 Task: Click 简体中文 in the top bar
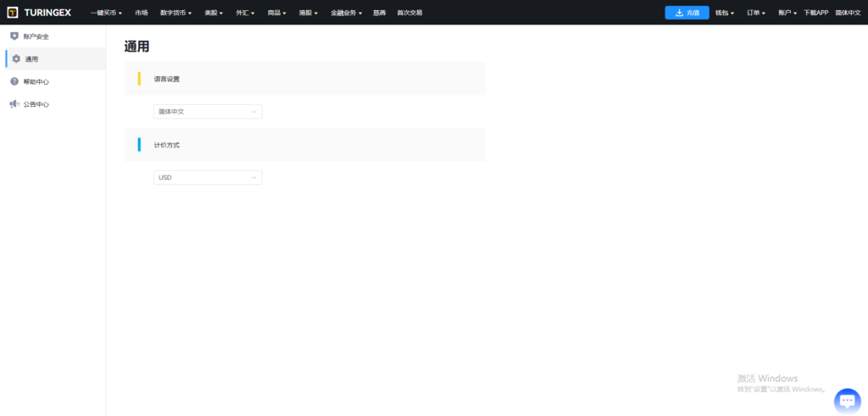pyautogui.click(x=848, y=13)
